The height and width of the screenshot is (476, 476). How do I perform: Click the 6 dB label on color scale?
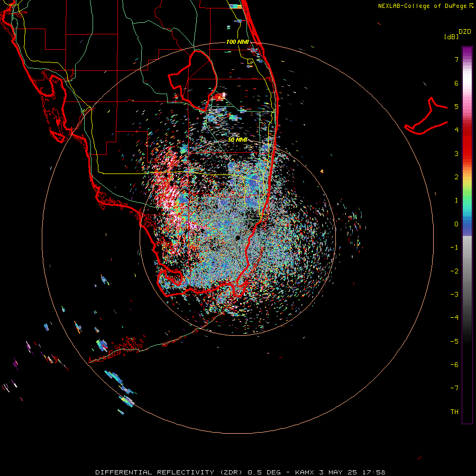[x=456, y=83]
